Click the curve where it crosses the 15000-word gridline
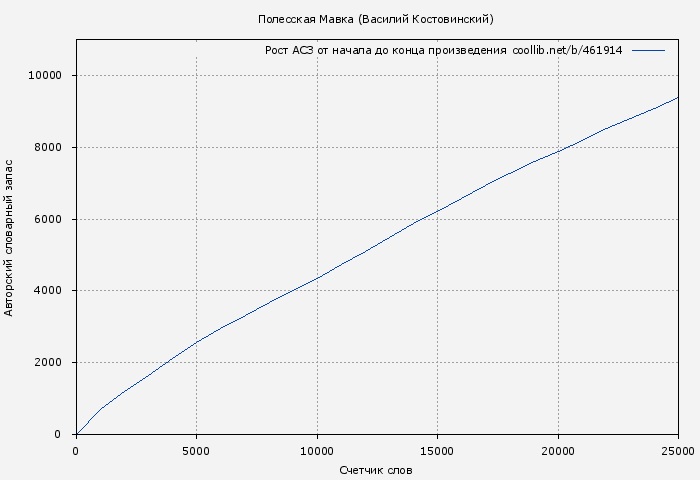This screenshot has width=700, height=480. (437, 211)
